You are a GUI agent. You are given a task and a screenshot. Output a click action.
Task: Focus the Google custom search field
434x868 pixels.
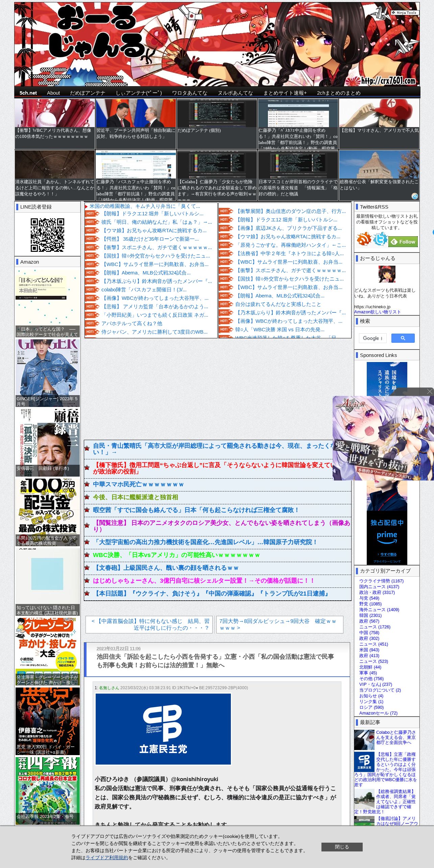click(372, 338)
